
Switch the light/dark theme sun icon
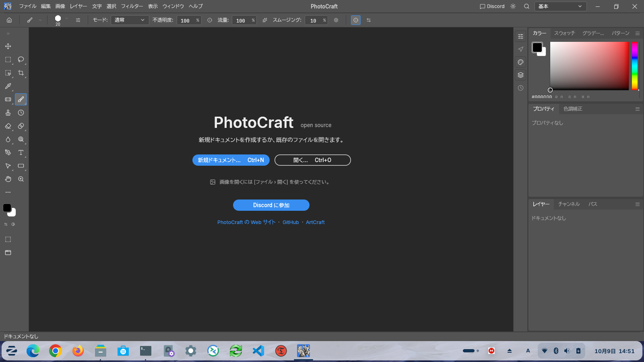[513, 6]
